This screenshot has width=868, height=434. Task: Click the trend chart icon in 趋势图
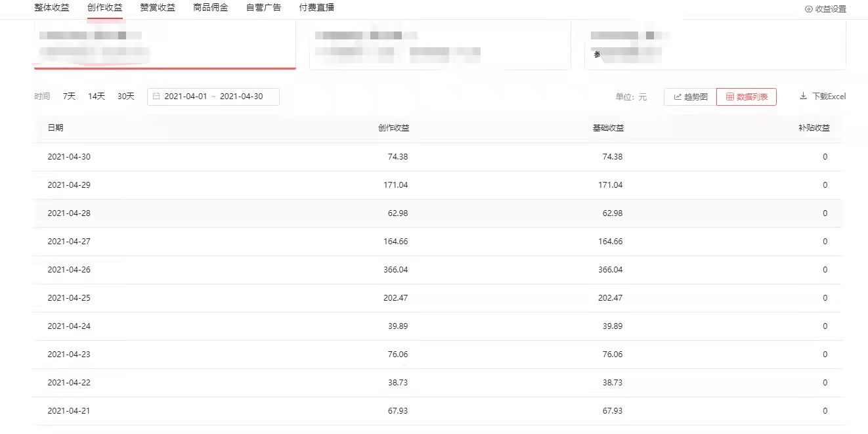tap(678, 97)
